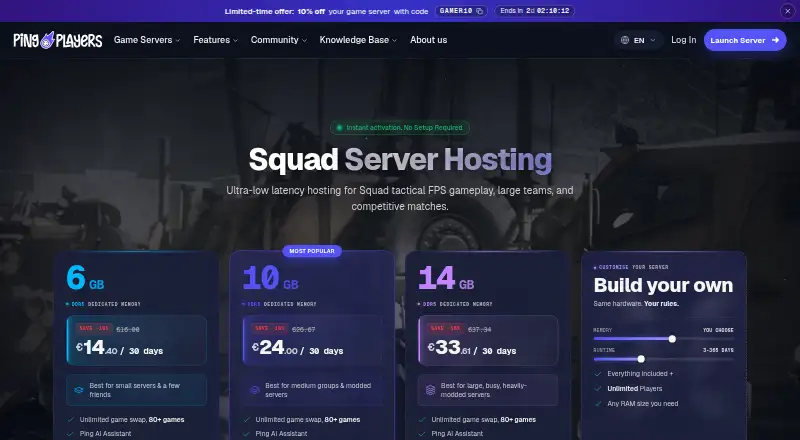Click Same hardware. Your rules. text
Image resolution: width=800 pixels, height=440 pixels.
[x=636, y=304]
